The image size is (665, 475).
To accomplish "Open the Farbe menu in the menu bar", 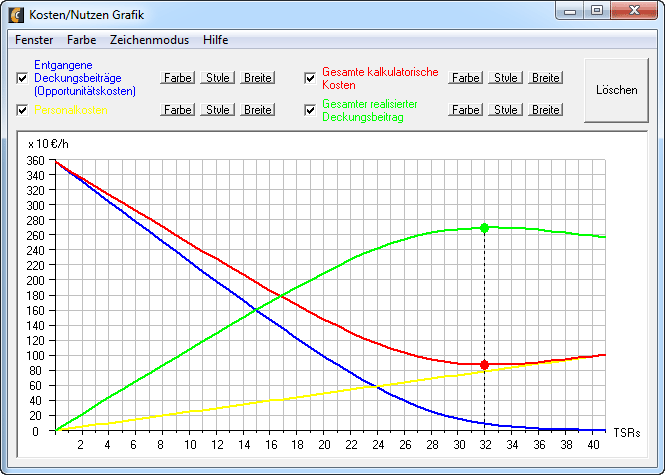I will [82, 40].
